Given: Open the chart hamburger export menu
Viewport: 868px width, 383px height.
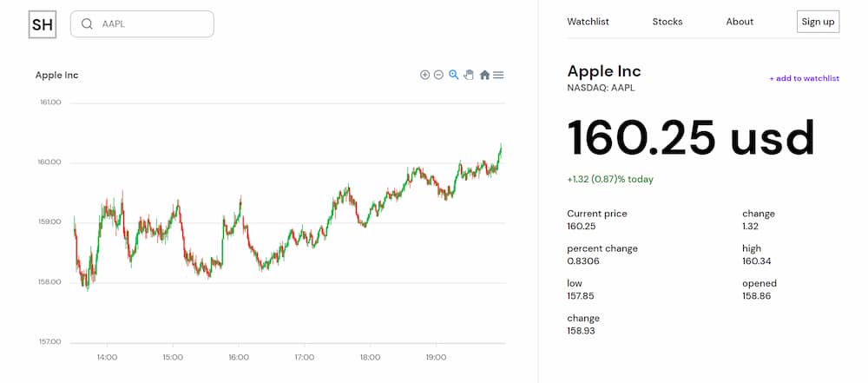Looking at the screenshot, I should (498, 75).
